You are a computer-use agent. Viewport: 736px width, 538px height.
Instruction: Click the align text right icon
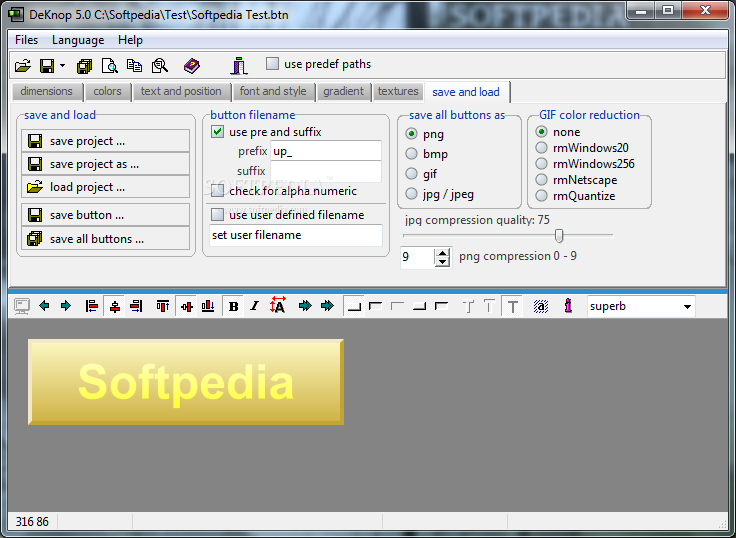click(136, 306)
